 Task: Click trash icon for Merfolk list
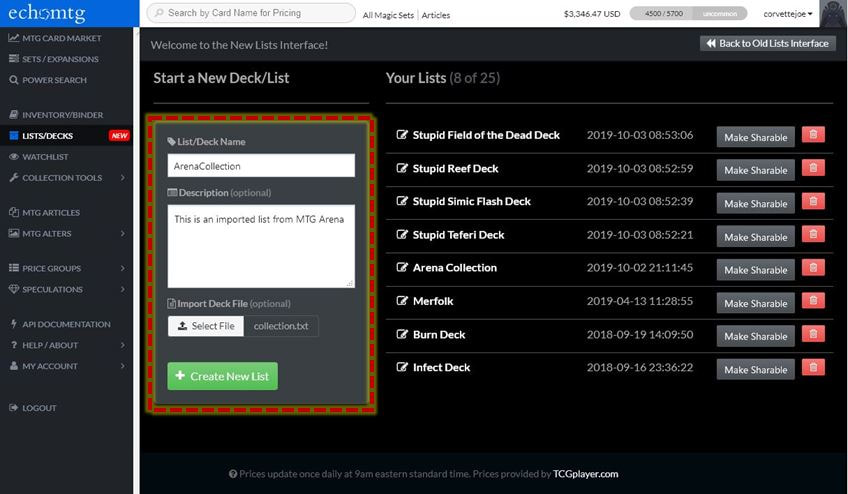coord(813,301)
